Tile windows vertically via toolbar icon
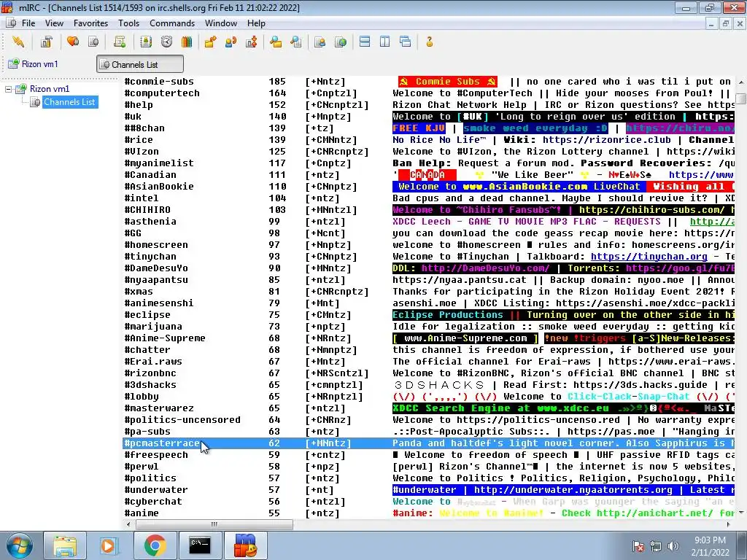Screen dimensions: 747x560 (385, 42)
